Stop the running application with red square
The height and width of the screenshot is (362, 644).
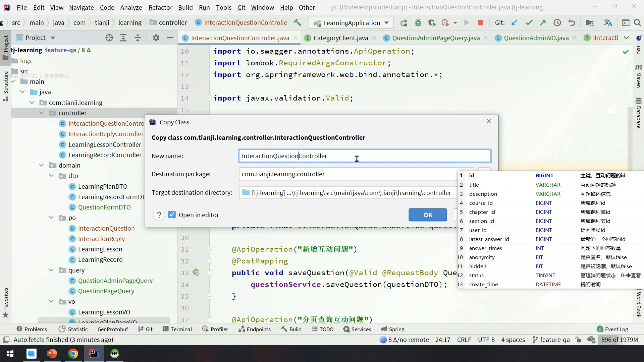click(480, 23)
